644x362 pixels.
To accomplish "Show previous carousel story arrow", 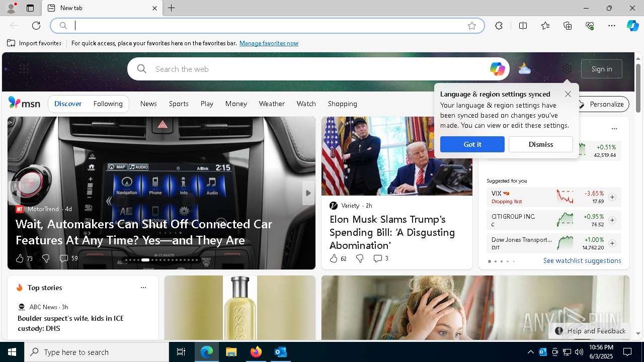I will 14,193.
